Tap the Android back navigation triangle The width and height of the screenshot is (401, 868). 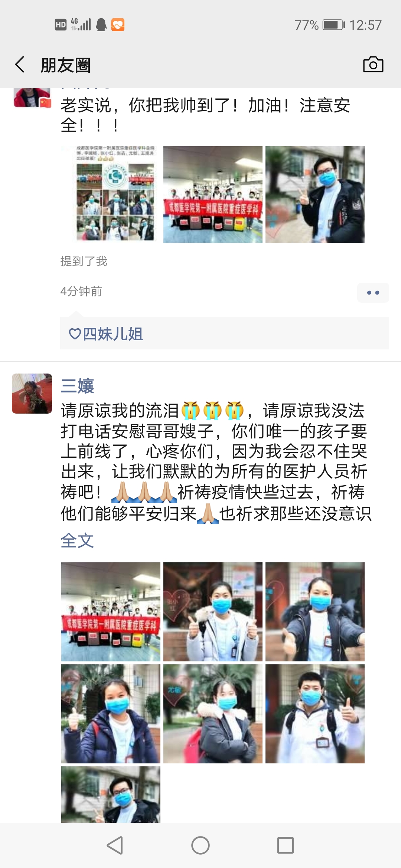pyautogui.click(x=115, y=845)
